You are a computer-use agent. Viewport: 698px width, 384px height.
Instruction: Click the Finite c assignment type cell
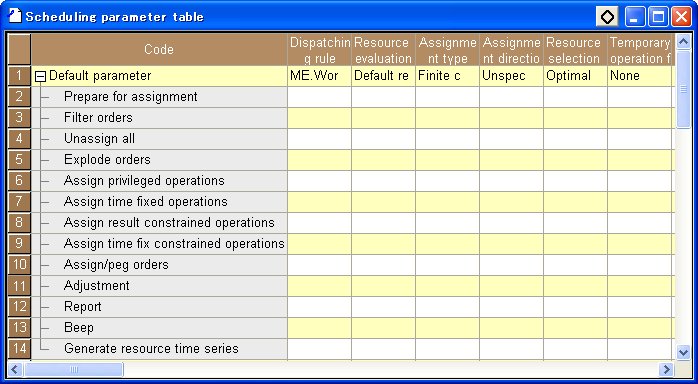447,76
